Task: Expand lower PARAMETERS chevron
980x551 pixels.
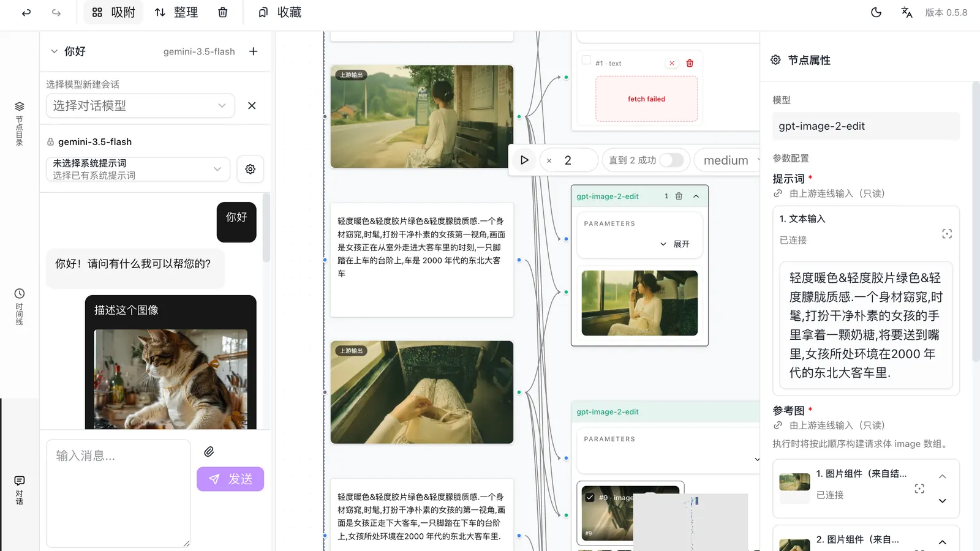Action: coord(756,459)
